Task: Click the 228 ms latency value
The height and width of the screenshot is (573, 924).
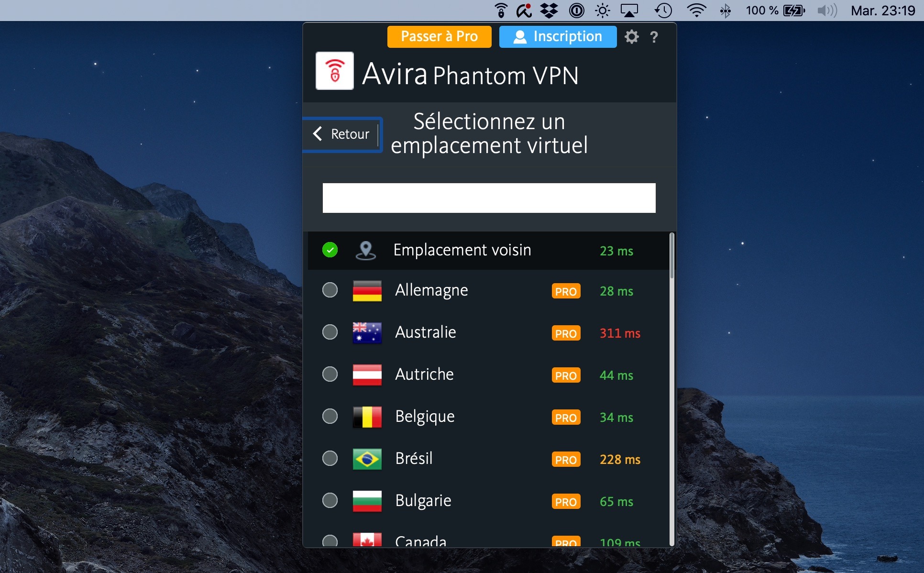Action: (x=620, y=460)
